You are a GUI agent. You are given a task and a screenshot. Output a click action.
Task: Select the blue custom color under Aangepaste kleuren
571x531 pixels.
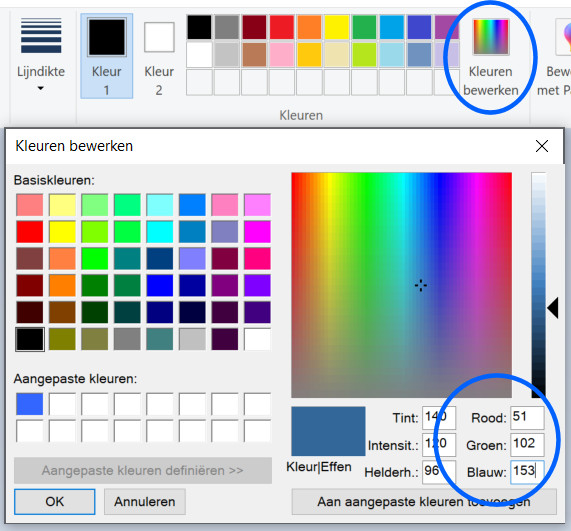point(30,404)
